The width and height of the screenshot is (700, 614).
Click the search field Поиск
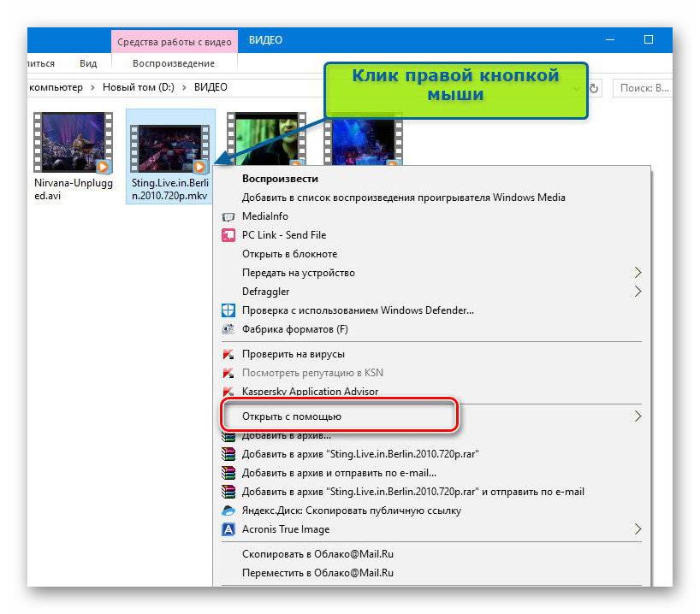(643, 88)
